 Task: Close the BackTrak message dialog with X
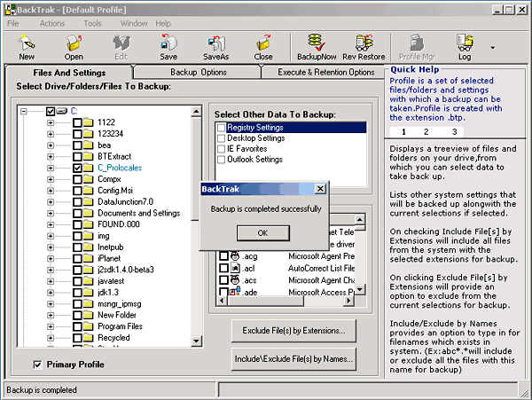(320, 189)
